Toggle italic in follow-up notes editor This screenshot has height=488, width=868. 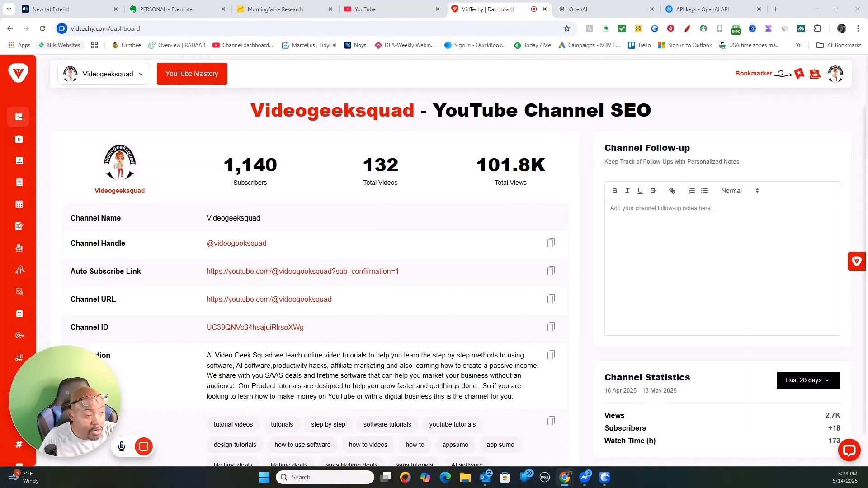pos(627,191)
